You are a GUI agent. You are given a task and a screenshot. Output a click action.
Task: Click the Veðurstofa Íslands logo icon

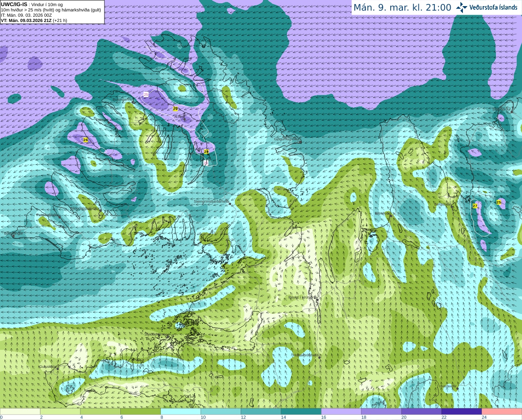[x=462, y=7]
